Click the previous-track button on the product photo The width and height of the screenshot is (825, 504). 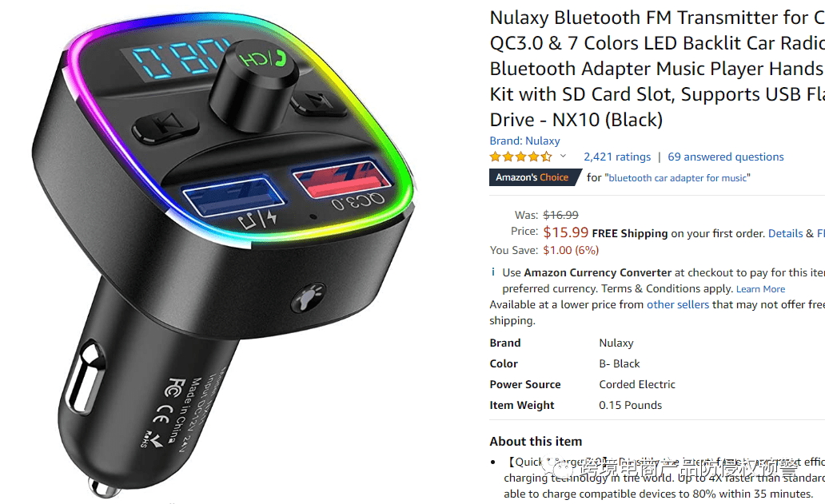click(165, 127)
